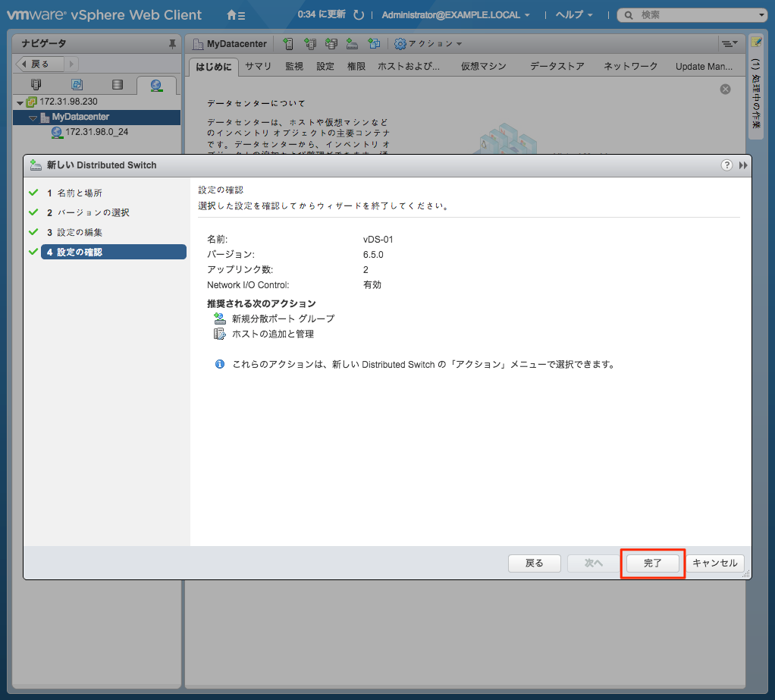Click the refresh icon near 0:34 に更新
775x700 pixels.
359,15
